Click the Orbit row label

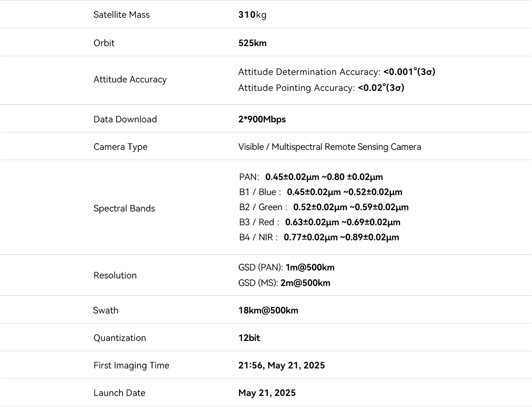point(104,43)
